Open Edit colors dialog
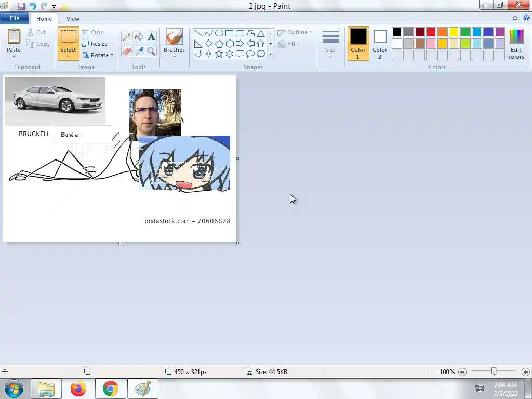 [516, 44]
